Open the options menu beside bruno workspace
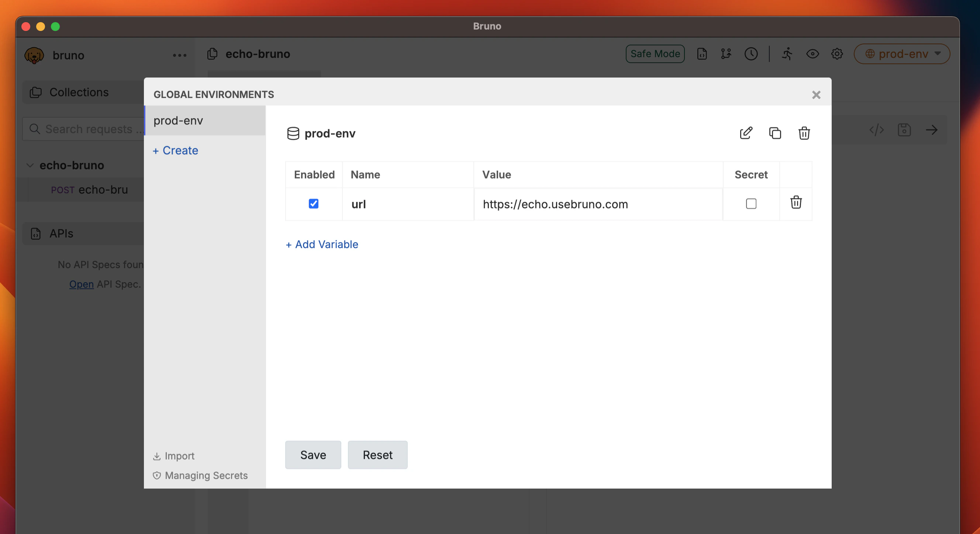Viewport: 980px width, 534px height. [180, 55]
